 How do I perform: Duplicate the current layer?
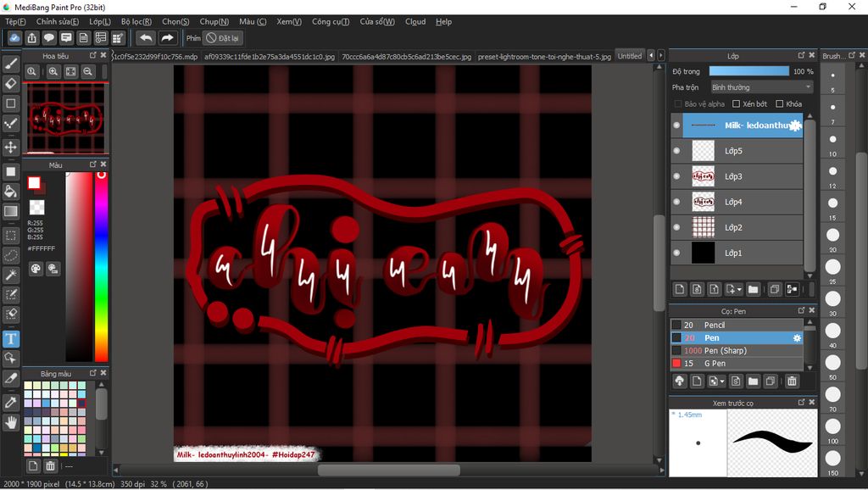click(x=775, y=289)
